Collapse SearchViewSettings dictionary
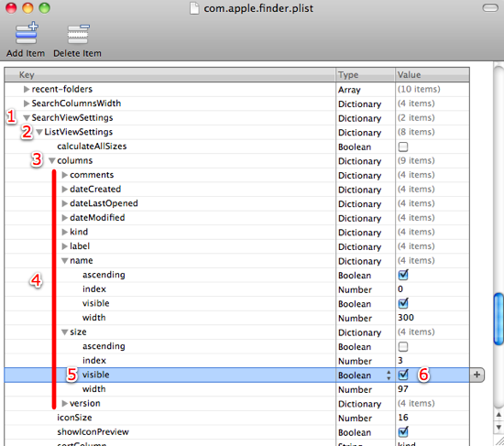 point(27,118)
